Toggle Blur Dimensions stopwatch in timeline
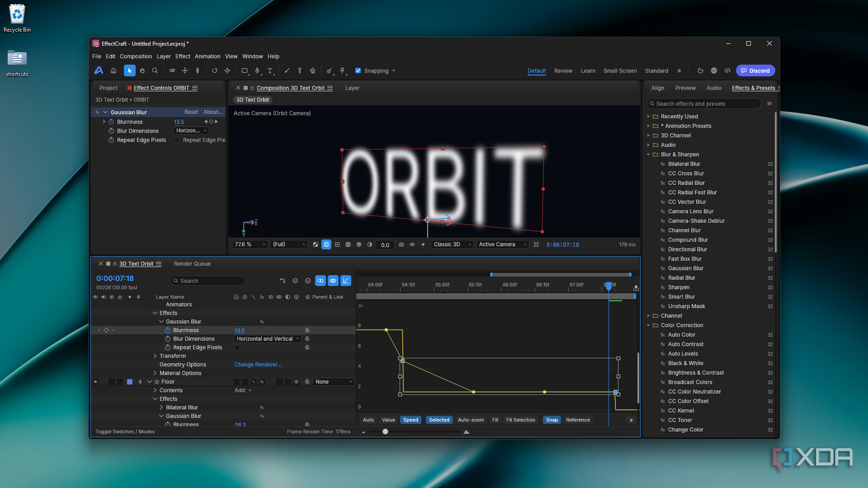Image resolution: width=868 pixels, height=488 pixels. point(168,339)
